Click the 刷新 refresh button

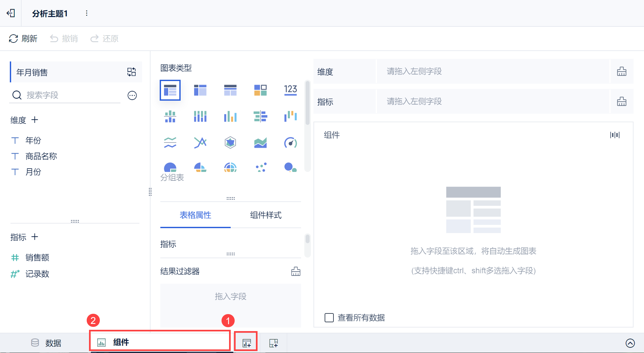pos(23,39)
